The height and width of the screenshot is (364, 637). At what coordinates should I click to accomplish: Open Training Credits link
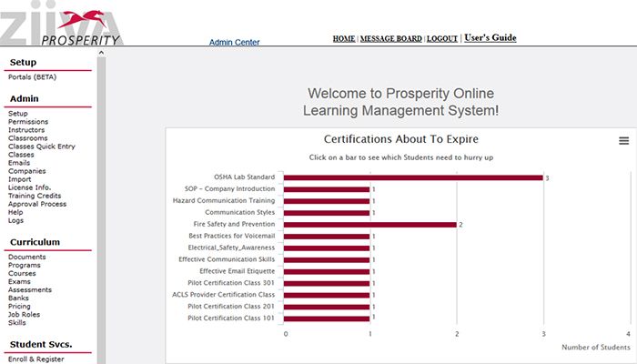[35, 196]
